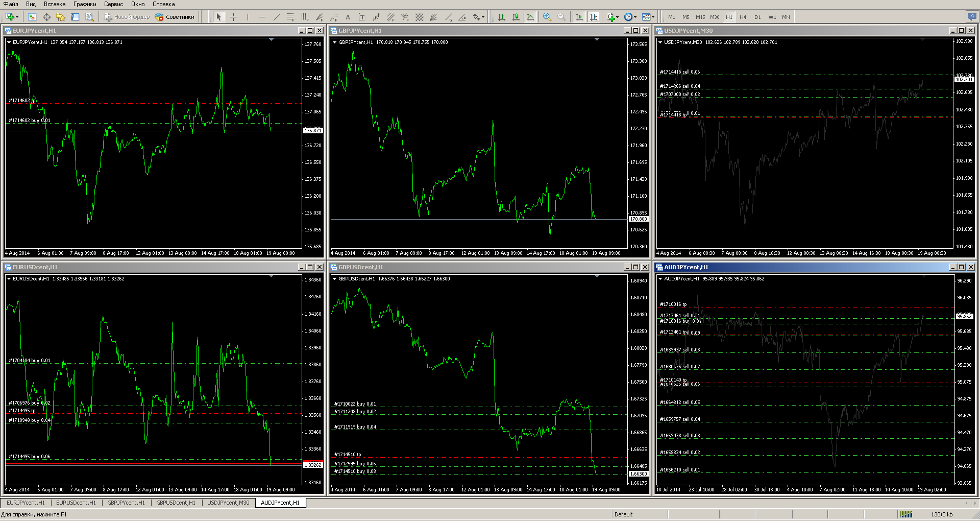Click the 130/0 kb connection status
The image size is (980, 521).
point(942,514)
